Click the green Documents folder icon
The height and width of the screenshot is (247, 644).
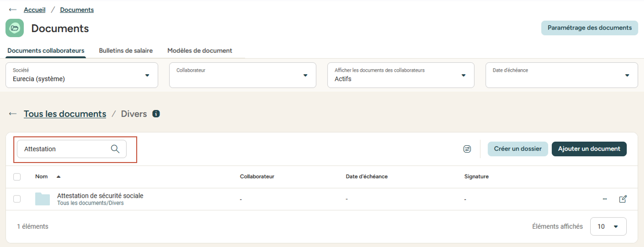(x=15, y=28)
